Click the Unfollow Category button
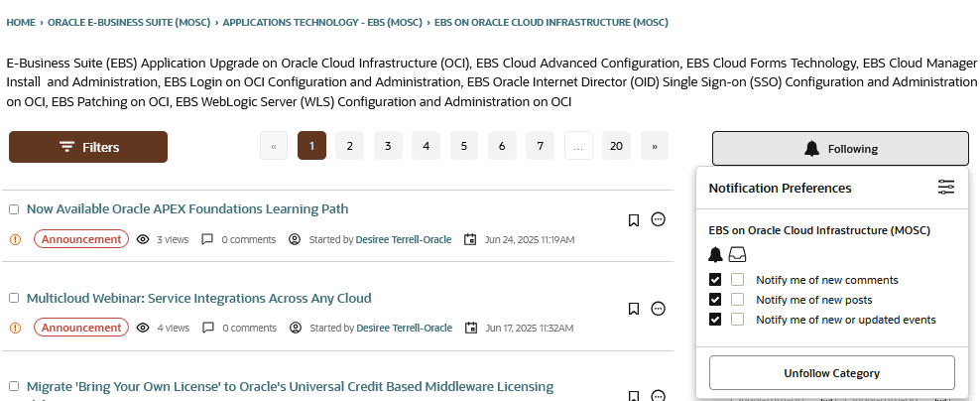The width and height of the screenshot is (980, 401). [x=831, y=373]
